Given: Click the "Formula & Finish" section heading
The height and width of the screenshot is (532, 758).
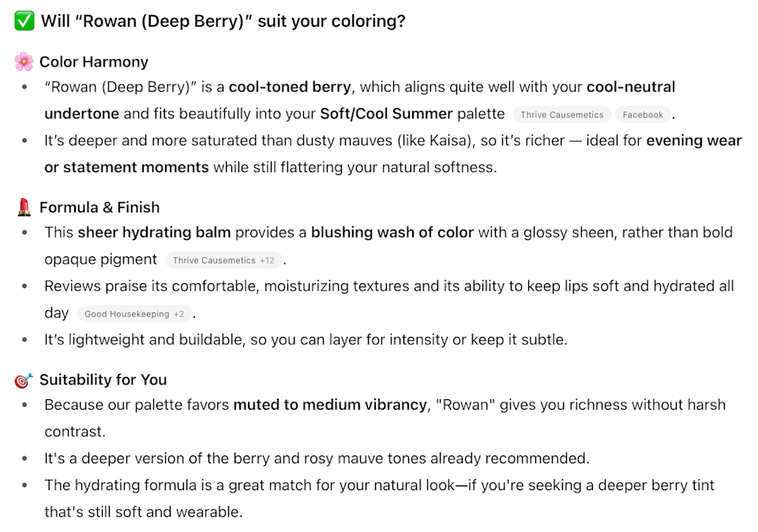Looking at the screenshot, I should [99, 208].
